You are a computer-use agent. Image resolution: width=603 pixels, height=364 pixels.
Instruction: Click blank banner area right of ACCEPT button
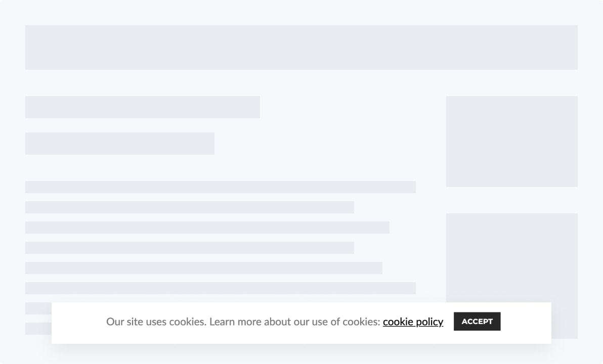coord(526,323)
